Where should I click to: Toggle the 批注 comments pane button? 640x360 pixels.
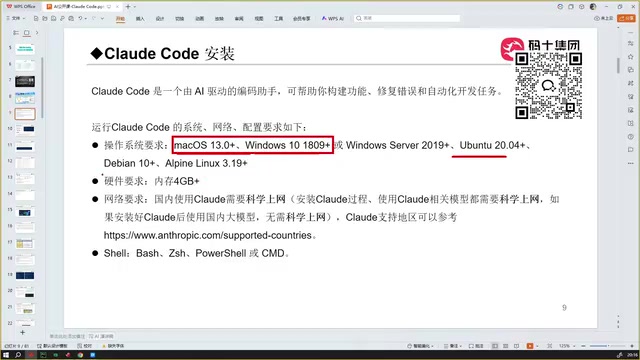(x=476, y=346)
